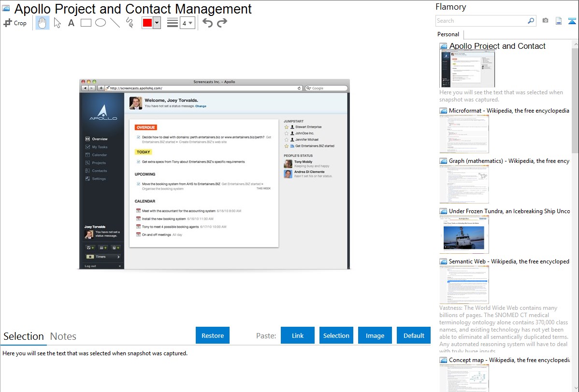Click the icon beside Semantic Web title
The image size is (579, 392).
pos(443,261)
